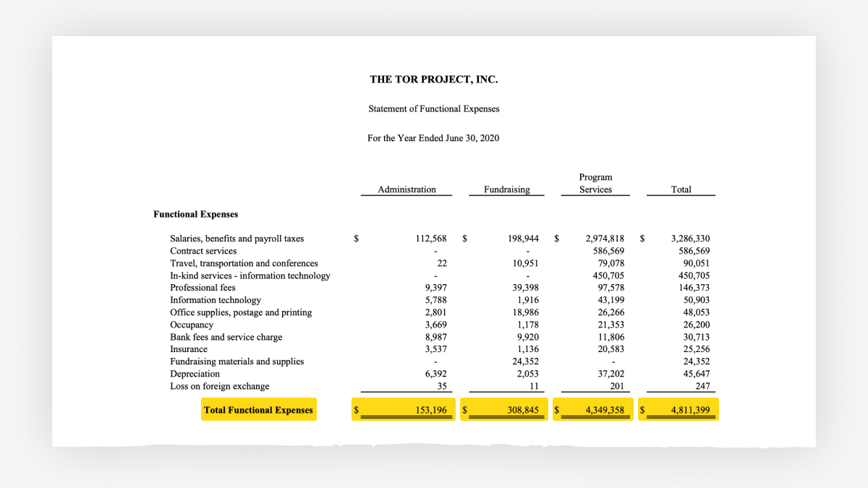The image size is (868, 488).
Task: Click "586,569" in the Program Services column
Action: [x=609, y=251]
